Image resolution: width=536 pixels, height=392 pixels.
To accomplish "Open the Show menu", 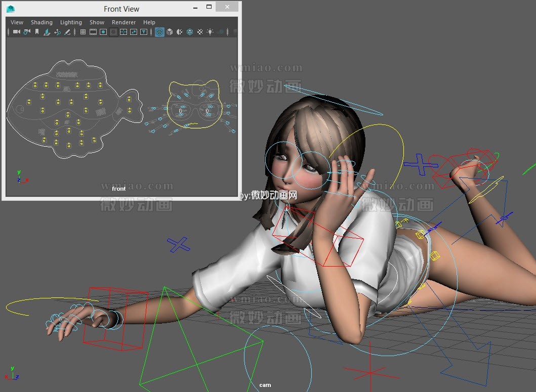I will pos(97,22).
